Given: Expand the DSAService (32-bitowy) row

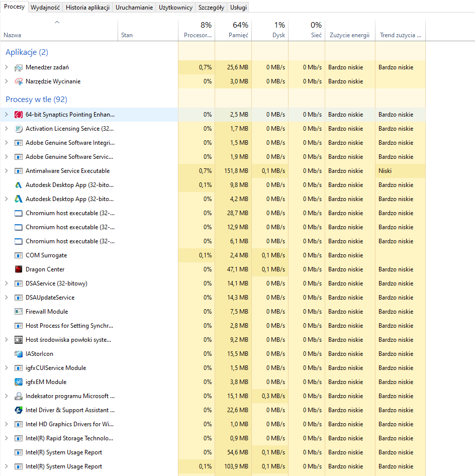Looking at the screenshot, I should [x=7, y=283].
